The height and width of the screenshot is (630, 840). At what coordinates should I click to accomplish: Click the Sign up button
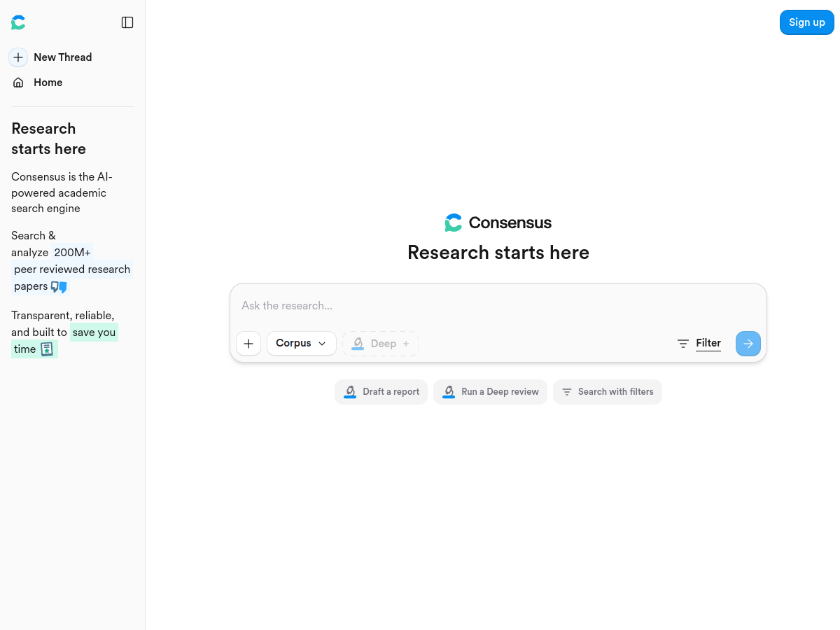coord(807,22)
